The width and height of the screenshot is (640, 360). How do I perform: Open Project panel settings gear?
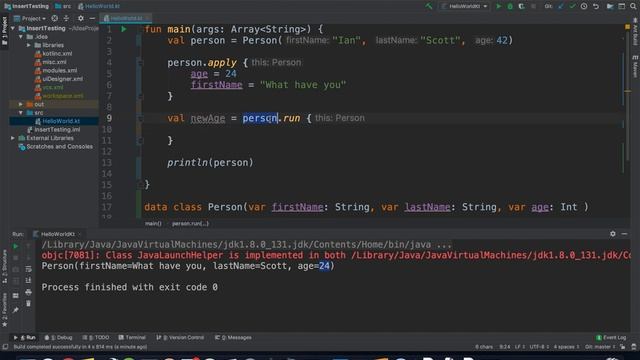click(x=80, y=18)
